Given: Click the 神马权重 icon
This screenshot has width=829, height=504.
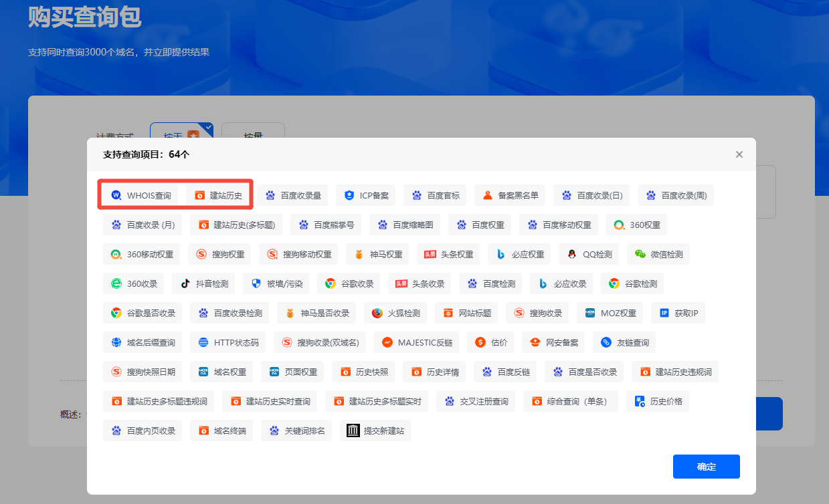Looking at the screenshot, I should click(359, 254).
